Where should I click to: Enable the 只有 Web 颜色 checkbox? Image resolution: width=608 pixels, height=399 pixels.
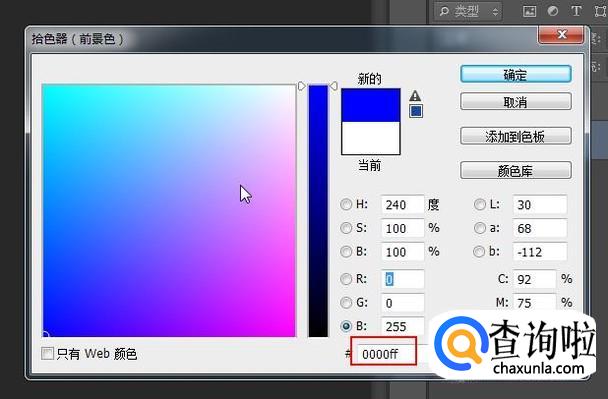point(47,353)
